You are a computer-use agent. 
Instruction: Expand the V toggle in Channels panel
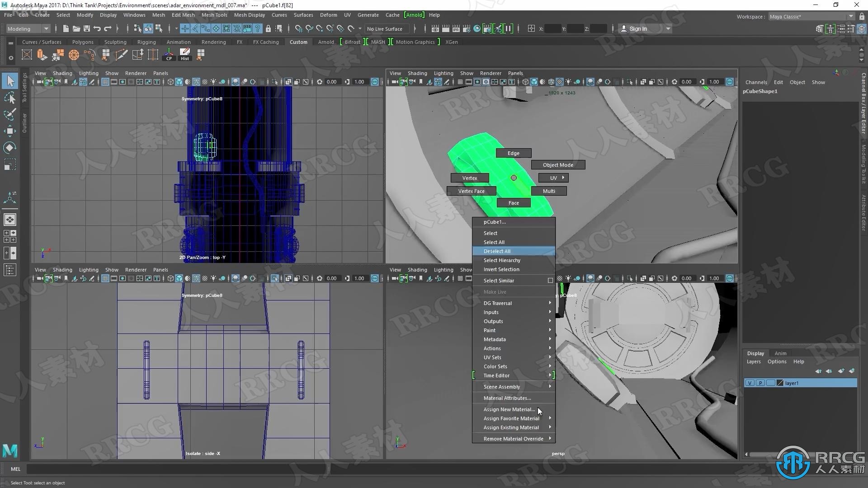750,382
